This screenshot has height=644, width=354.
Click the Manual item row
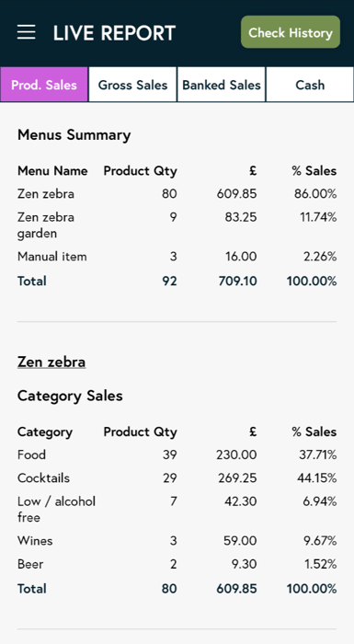177,257
